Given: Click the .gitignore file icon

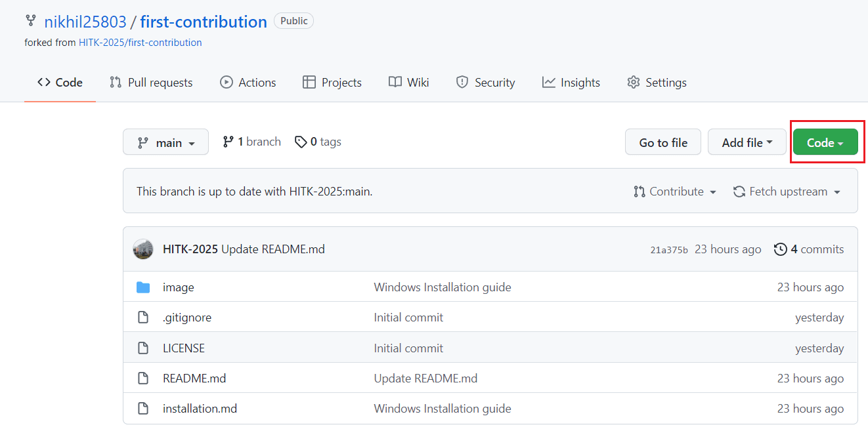Looking at the screenshot, I should (143, 318).
